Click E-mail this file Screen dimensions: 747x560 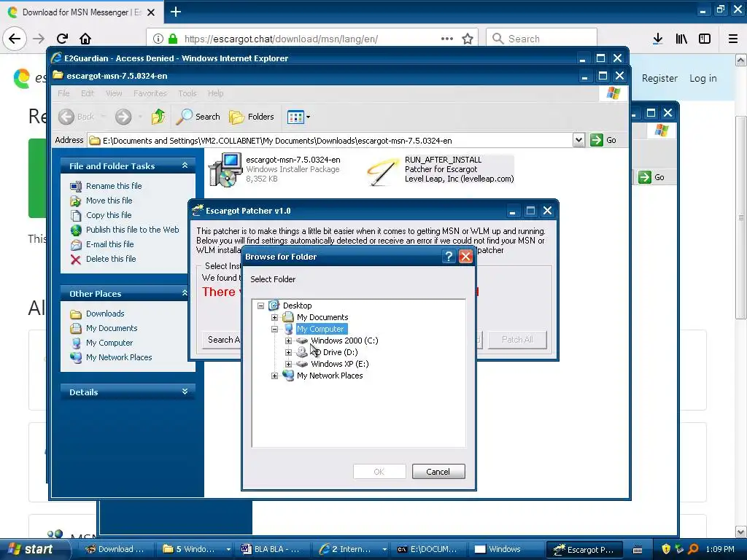(109, 244)
